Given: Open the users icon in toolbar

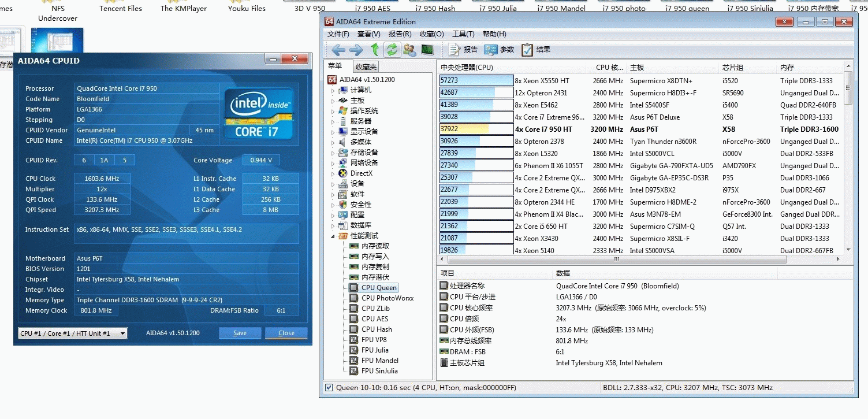Looking at the screenshot, I should (x=409, y=50).
